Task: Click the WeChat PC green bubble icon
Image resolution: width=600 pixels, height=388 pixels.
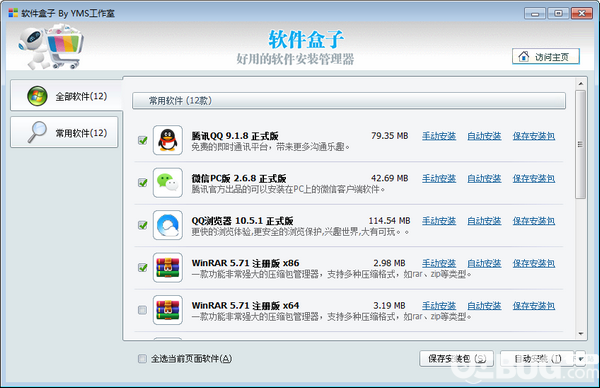Action: point(168,183)
